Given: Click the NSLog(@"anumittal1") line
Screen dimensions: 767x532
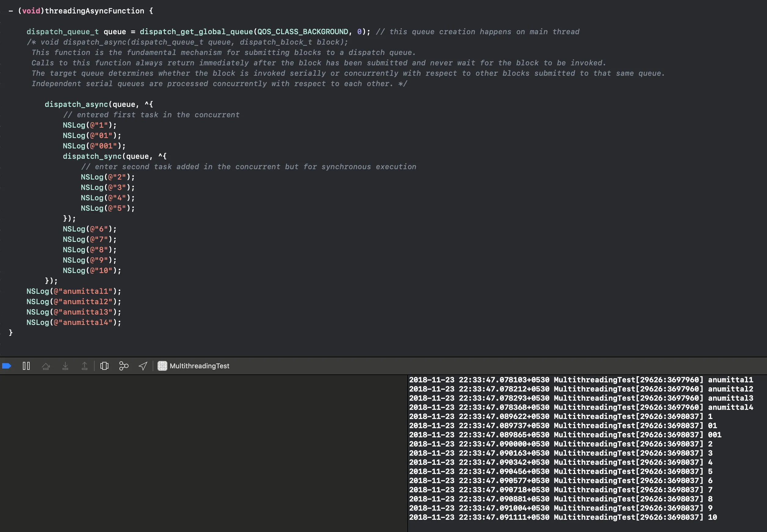Looking at the screenshot, I should tap(74, 291).
